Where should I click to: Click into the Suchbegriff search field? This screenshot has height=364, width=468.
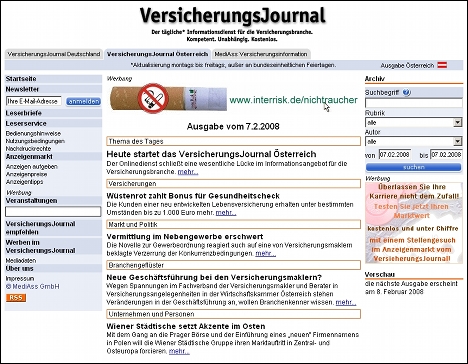tap(414, 103)
